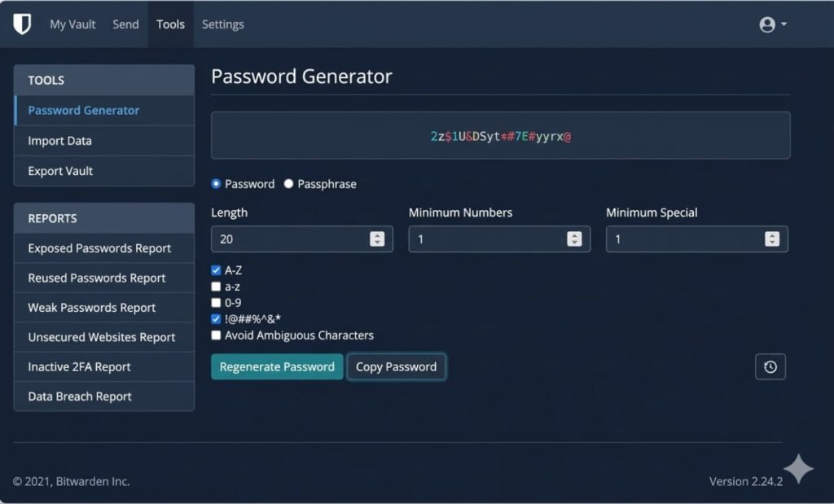Click the generated password display box

pyautogui.click(x=500, y=136)
